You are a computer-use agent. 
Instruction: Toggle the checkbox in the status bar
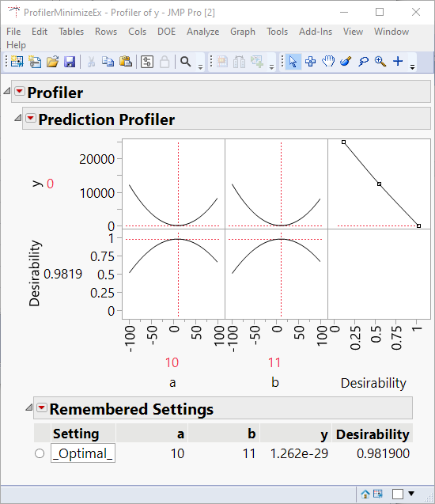point(398,494)
